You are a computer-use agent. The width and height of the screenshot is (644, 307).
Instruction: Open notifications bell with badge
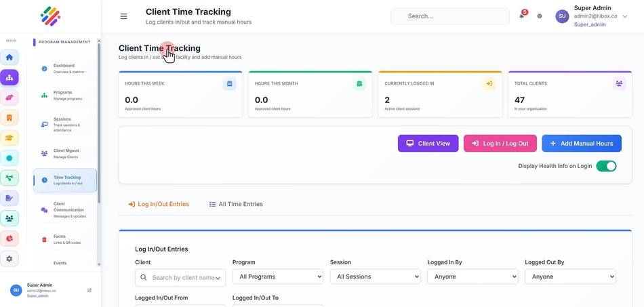pos(522,15)
